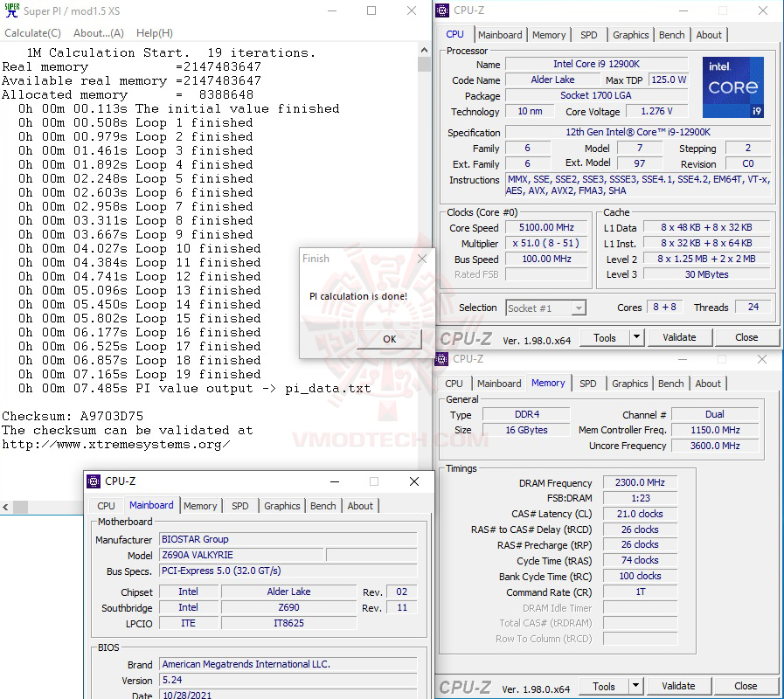The width and height of the screenshot is (784, 699).
Task: Switch to Graphics tab in top CPU-Z window
Action: click(630, 35)
